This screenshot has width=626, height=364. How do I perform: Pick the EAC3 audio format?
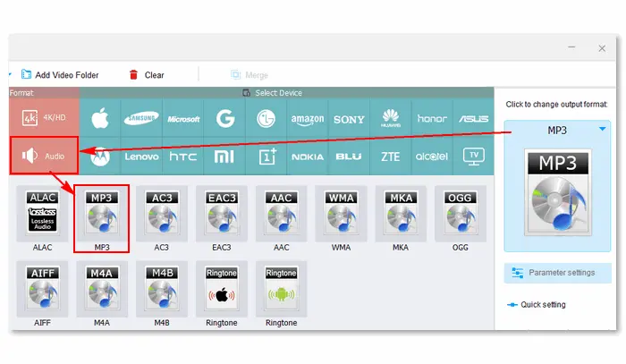pos(222,214)
